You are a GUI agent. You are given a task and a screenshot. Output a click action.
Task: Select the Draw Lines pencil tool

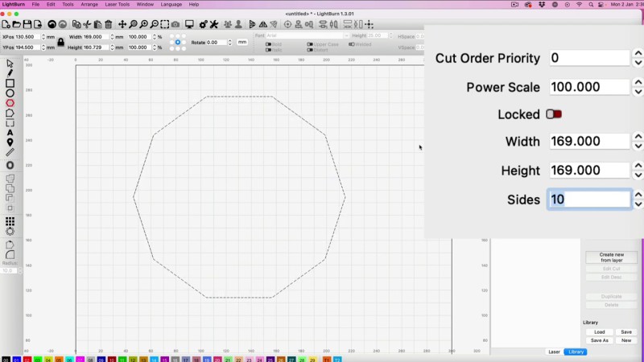coord(10,73)
